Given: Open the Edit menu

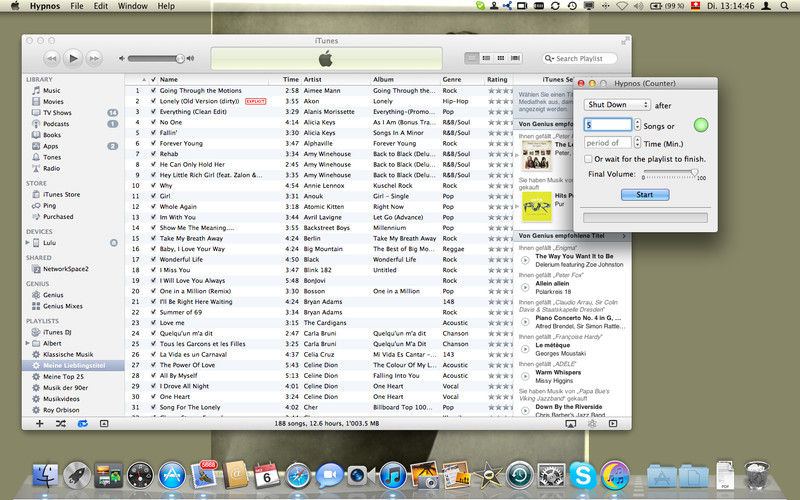Looking at the screenshot, I should click(x=101, y=6).
